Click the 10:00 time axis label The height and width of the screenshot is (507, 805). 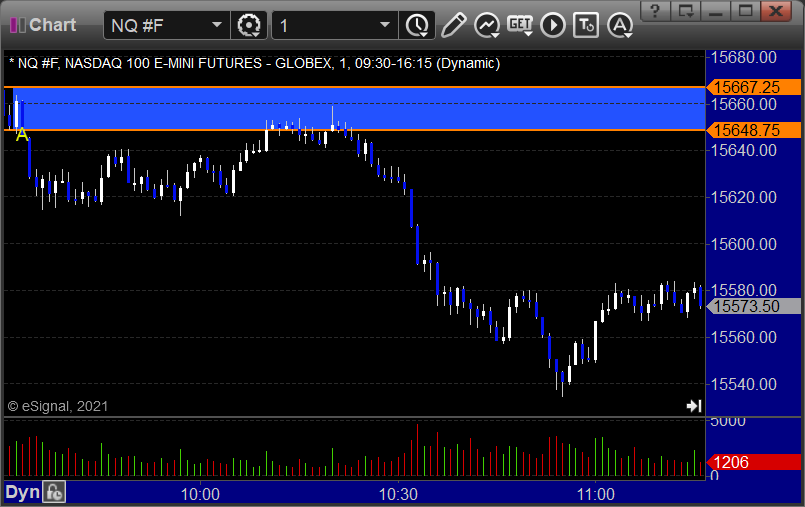pyautogui.click(x=200, y=494)
